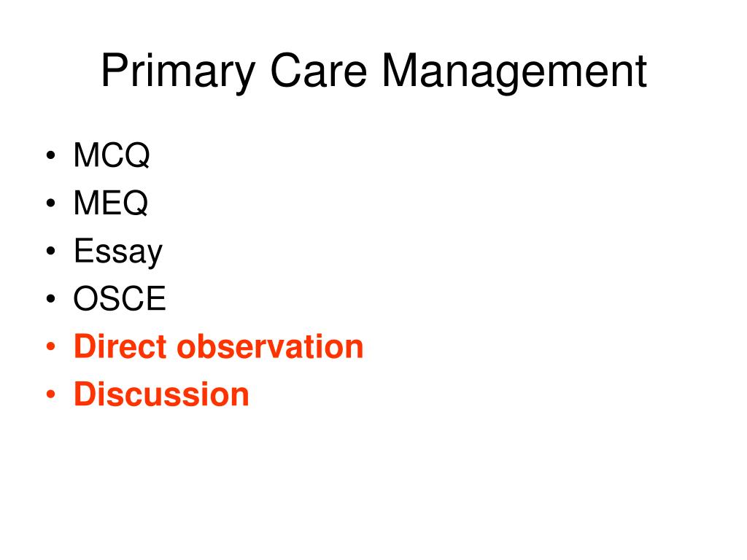Click the word Management in the title
The image size is (747, 560).
point(514,72)
